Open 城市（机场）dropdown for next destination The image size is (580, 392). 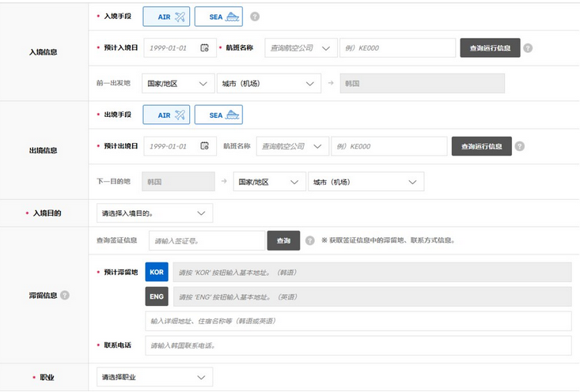point(366,182)
